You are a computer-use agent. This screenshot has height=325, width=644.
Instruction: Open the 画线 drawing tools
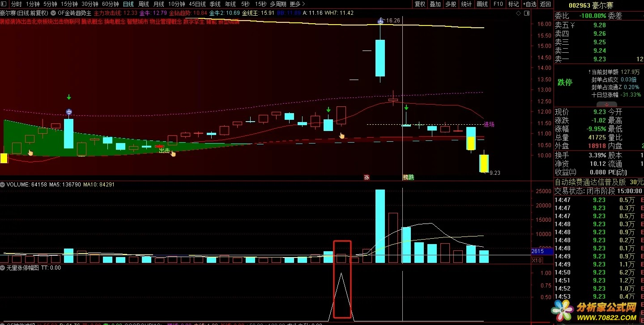pos(482,4)
